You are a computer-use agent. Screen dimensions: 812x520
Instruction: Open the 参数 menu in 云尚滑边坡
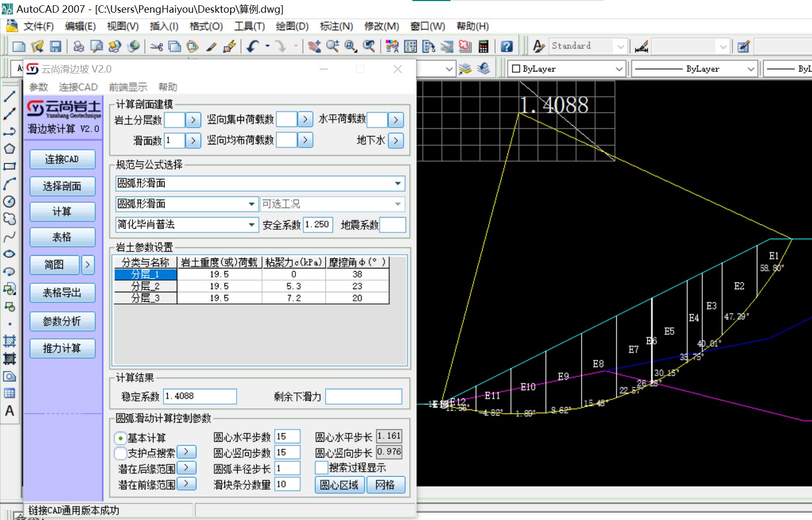39,87
